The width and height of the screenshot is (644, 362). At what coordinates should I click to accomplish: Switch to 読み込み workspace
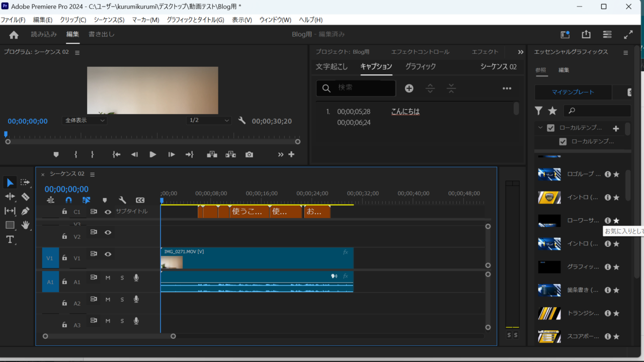[44, 34]
